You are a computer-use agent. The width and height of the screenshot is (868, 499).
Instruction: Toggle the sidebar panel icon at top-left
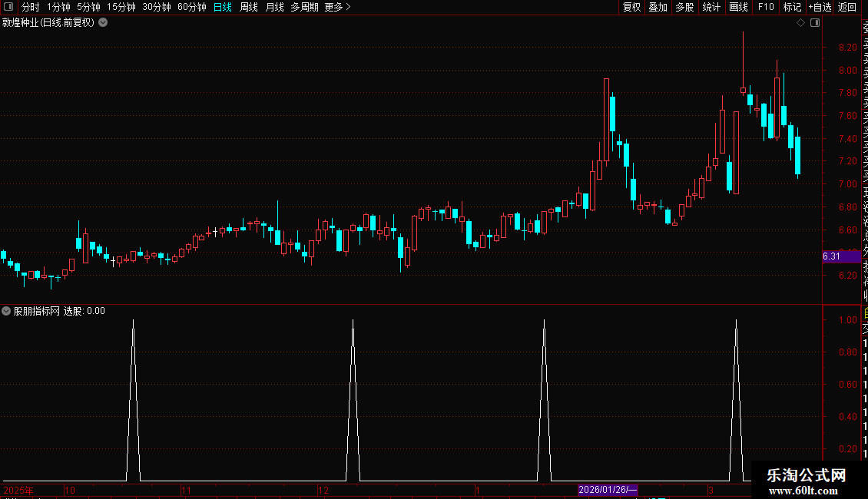point(8,7)
